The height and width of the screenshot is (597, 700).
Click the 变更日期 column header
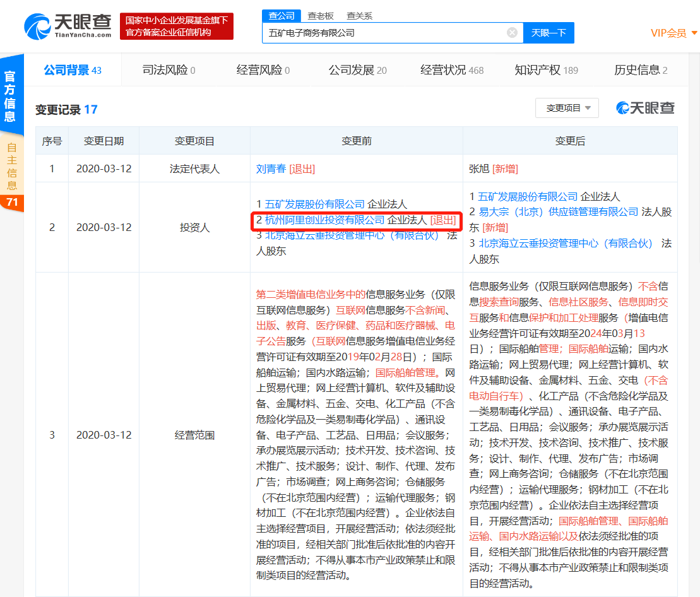[104, 141]
